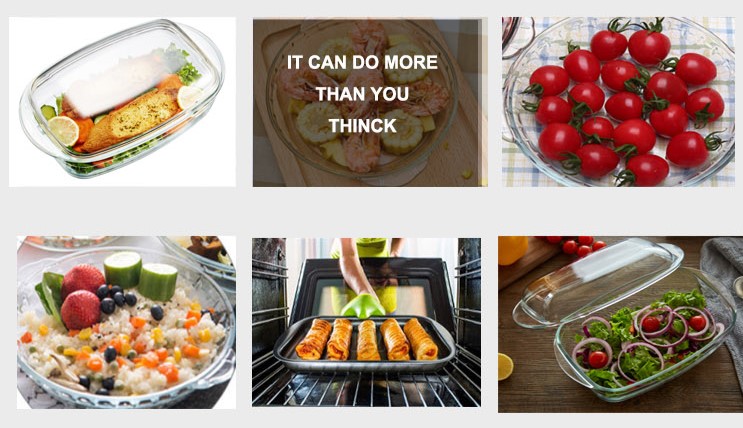Click the strawberries in the rice bowl
Screen dimensions: 743x428
(x=82, y=296)
